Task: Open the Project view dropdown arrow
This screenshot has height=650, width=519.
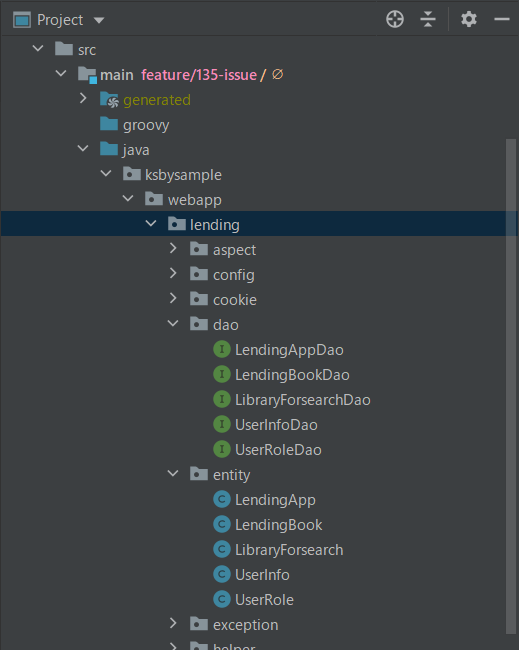Action: tap(99, 20)
